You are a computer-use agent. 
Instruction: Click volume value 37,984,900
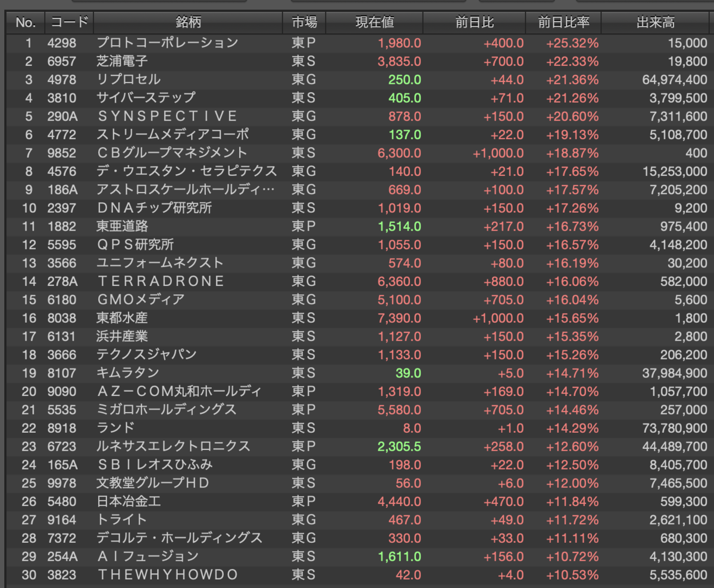[x=675, y=373]
